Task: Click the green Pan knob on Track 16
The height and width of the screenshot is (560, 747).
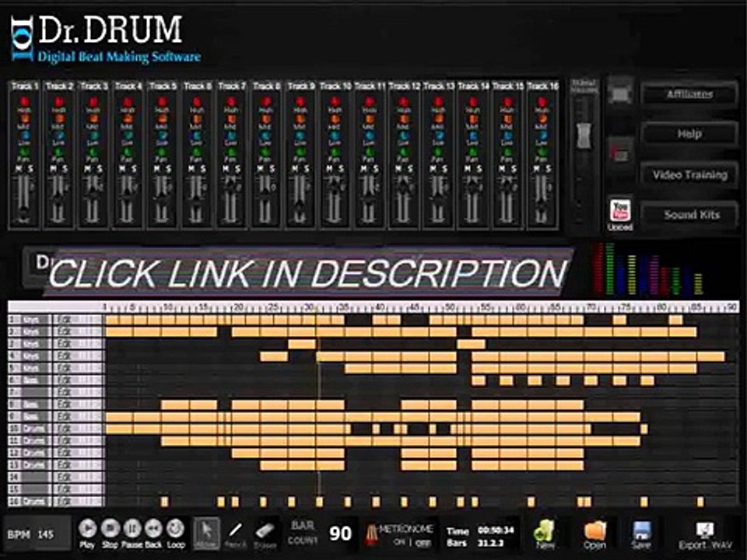Action: click(542, 152)
